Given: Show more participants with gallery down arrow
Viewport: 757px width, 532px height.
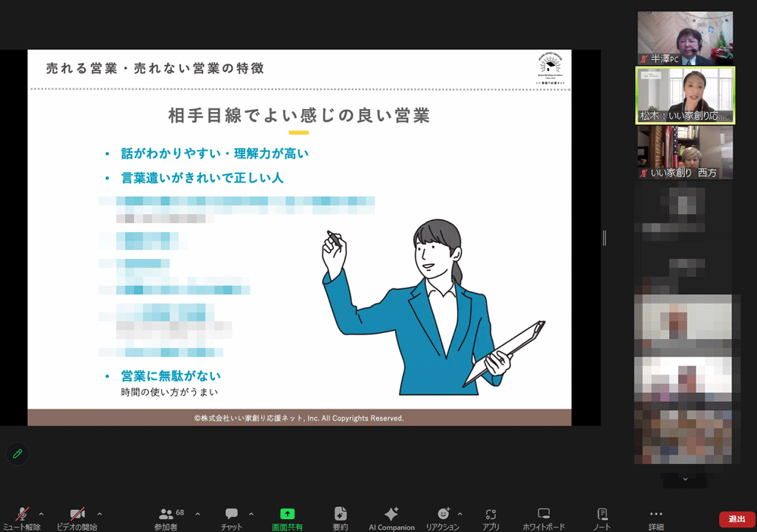Looking at the screenshot, I should [x=685, y=479].
